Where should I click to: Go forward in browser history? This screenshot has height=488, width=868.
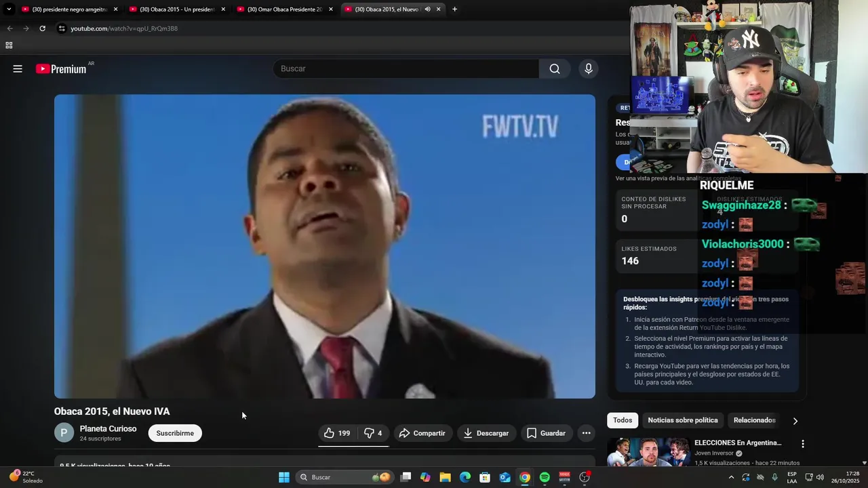pos(26,28)
